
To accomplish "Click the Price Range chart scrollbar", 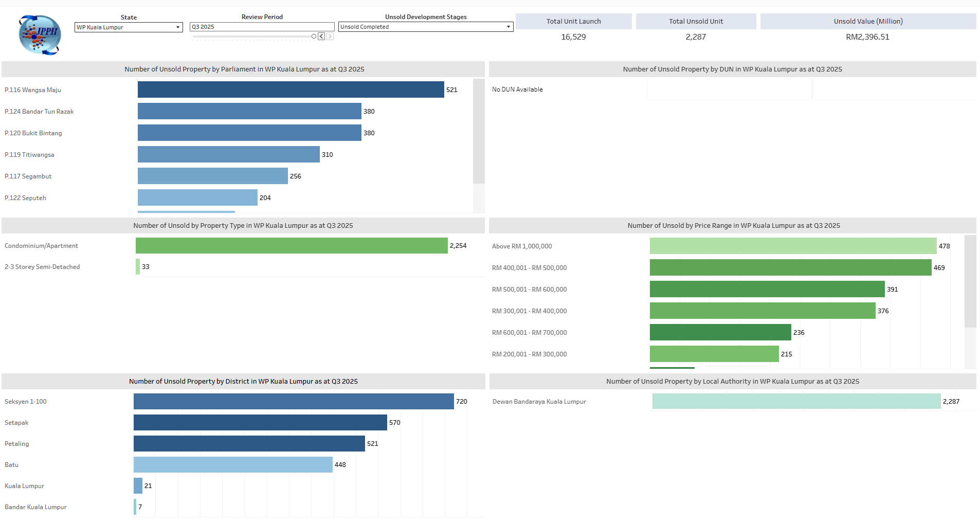I will [970, 282].
